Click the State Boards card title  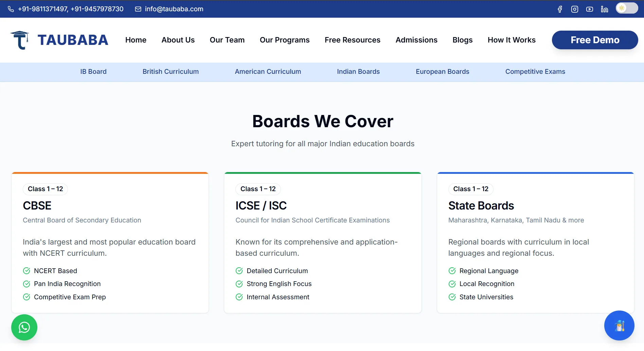click(x=481, y=206)
